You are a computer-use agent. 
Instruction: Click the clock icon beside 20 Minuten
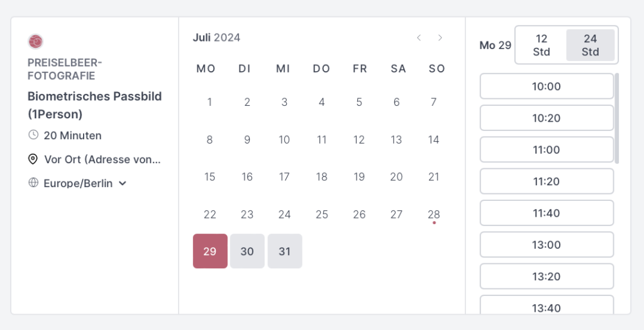click(x=33, y=135)
